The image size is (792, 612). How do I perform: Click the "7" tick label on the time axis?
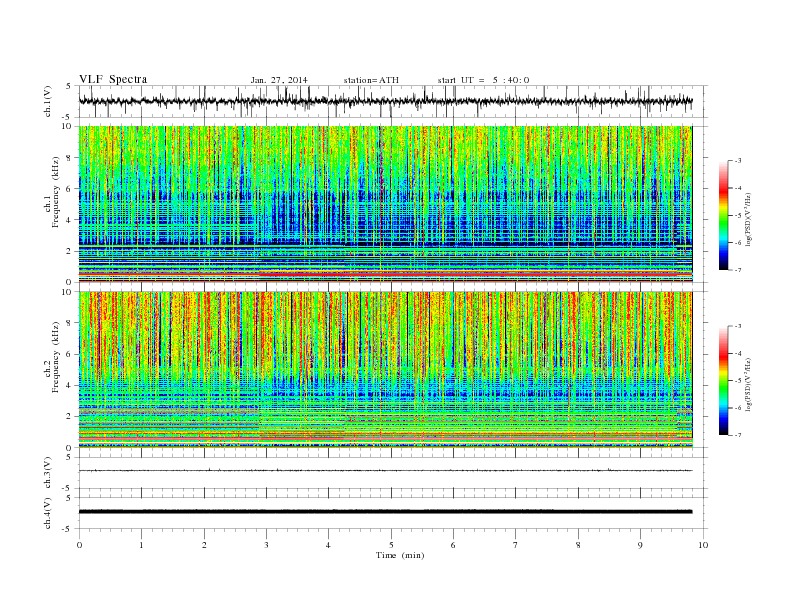pyautogui.click(x=516, y=545)
